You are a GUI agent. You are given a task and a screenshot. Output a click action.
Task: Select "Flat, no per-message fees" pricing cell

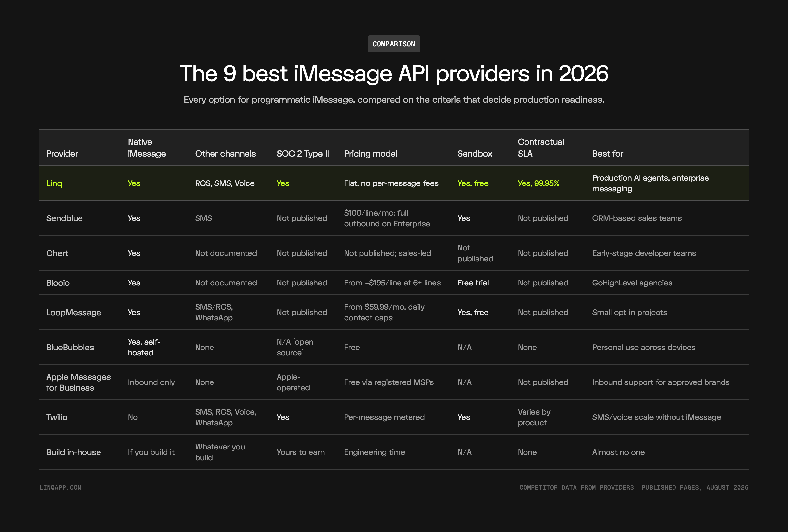[391, 183]
